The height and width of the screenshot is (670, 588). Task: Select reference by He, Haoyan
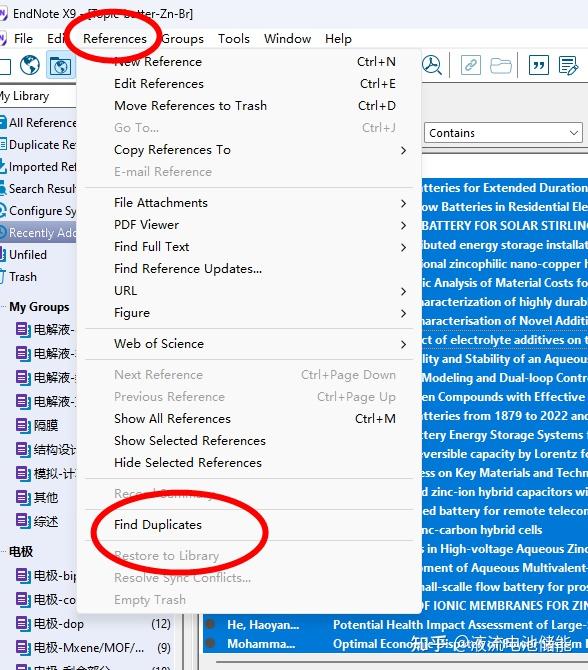(395, 625)
